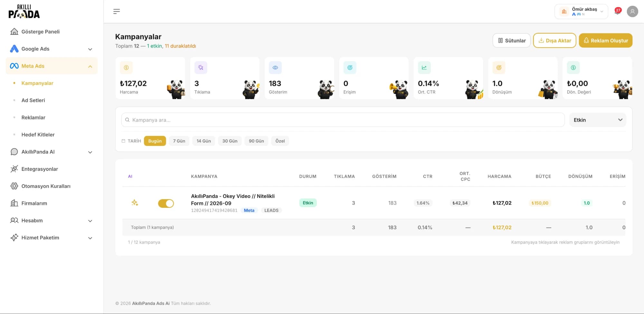The width and height of the screenshot is (644, 314).
Task: Select the Bugün date filter
Action: (x=155, y=141)
